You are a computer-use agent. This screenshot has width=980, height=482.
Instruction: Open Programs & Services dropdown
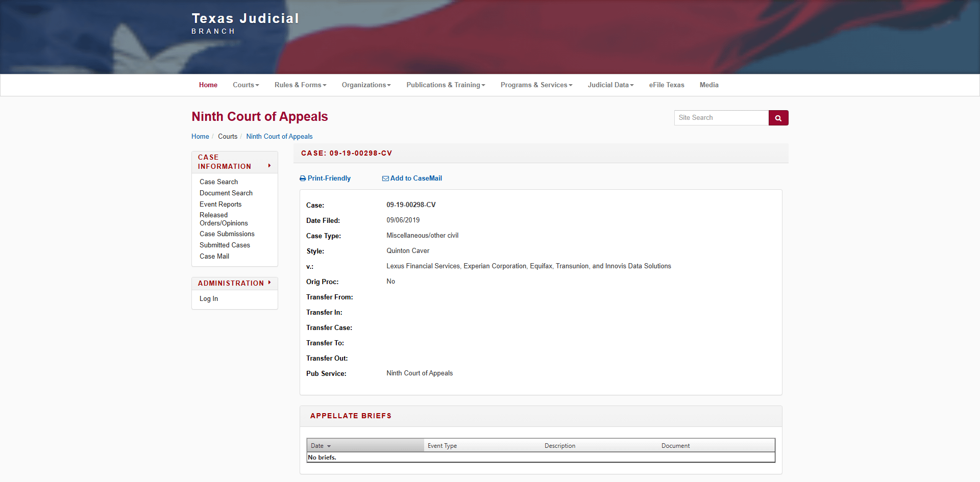(x=536, y=85)
